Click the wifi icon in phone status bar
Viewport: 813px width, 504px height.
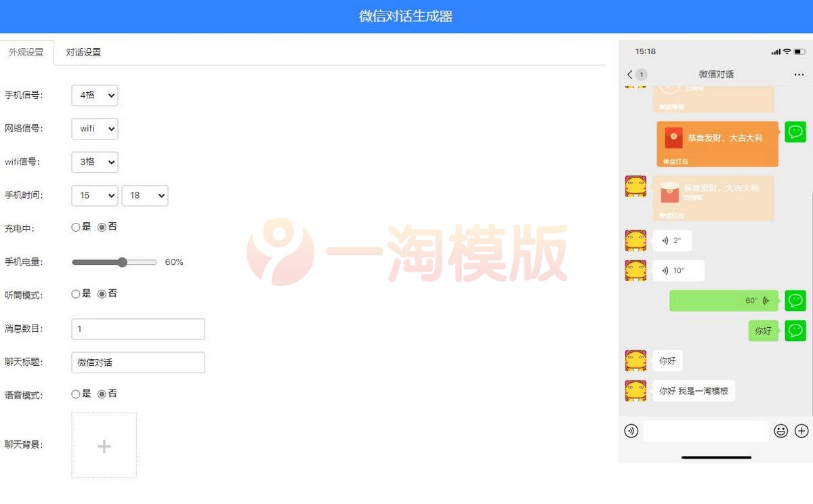coord(787,51)
